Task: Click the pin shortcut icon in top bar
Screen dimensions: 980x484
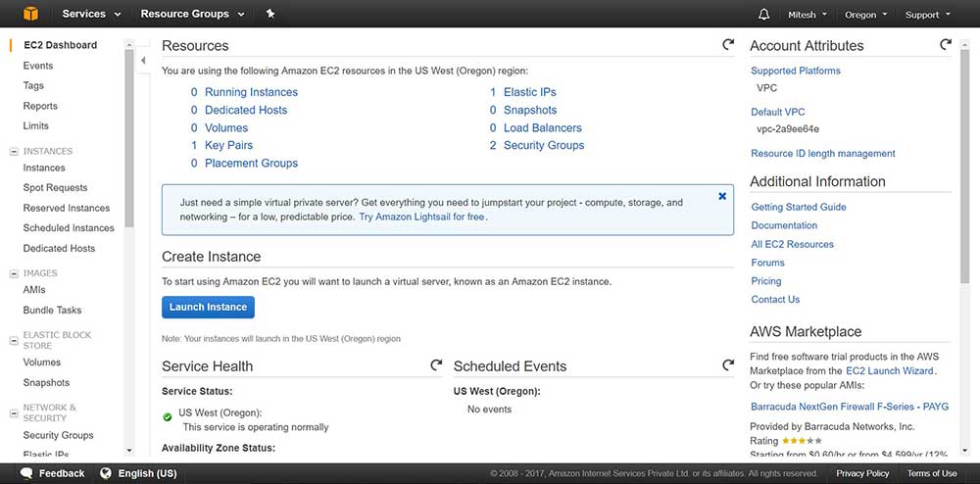Action: [270, 14]
